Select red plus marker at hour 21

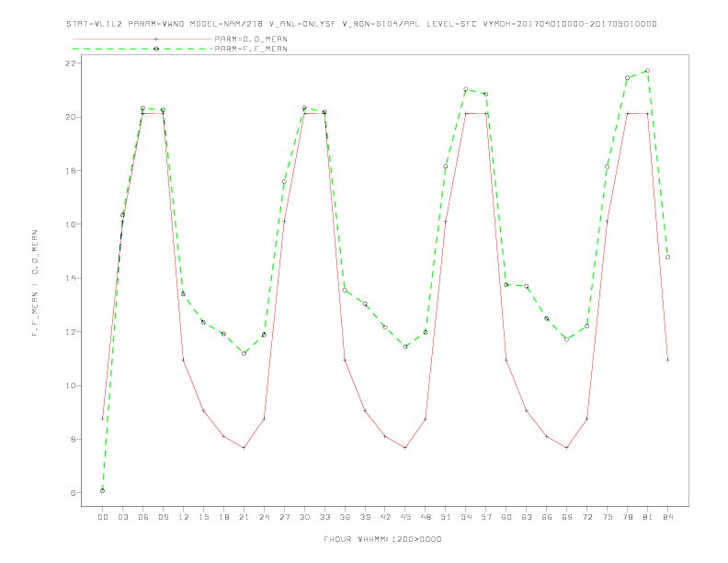tap(244, 448)
